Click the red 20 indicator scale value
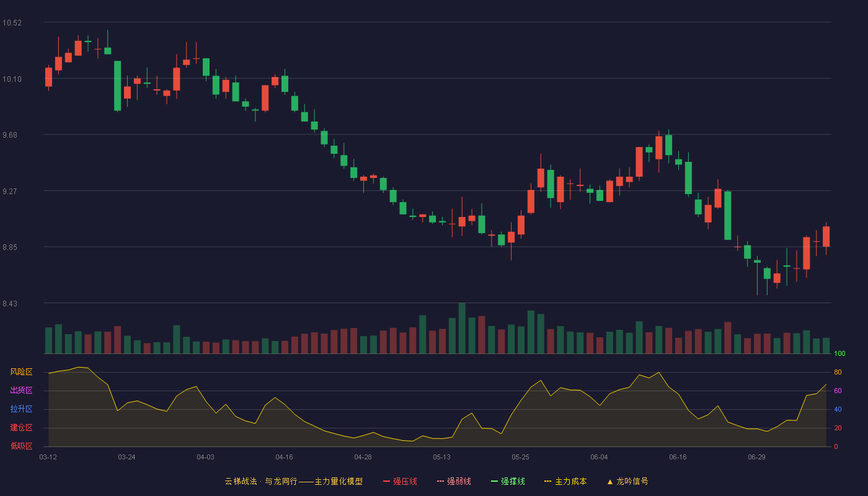The image size is (868, 496). click(x=838, y=428)
